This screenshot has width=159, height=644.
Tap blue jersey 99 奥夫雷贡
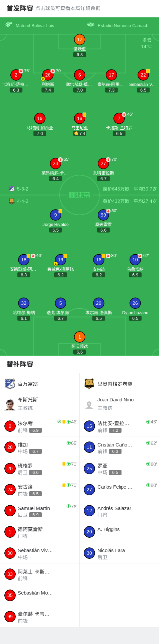(103, 215)
